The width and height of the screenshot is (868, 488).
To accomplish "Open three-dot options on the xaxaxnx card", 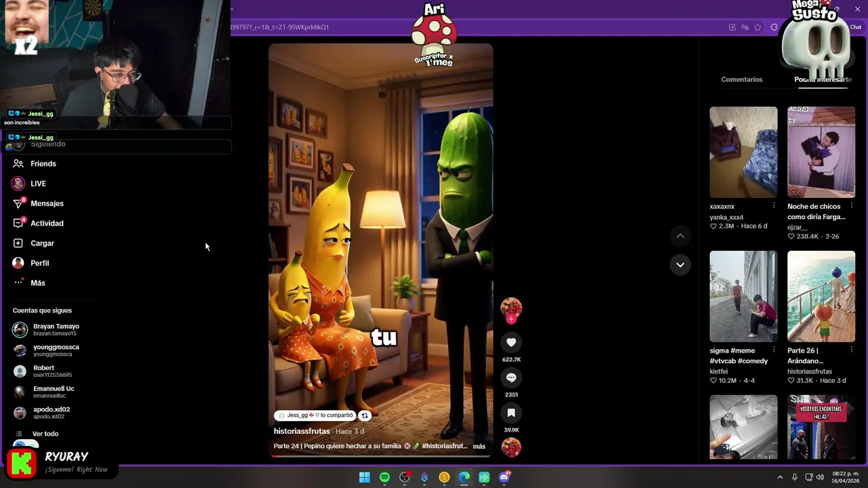I will click(x=773, y=206).
